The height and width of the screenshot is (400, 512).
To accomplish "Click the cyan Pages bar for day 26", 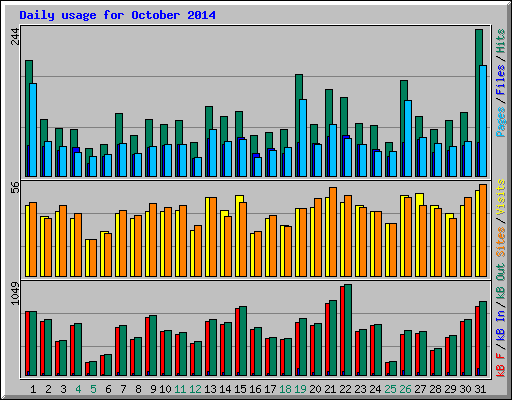I will pos(408,138).
